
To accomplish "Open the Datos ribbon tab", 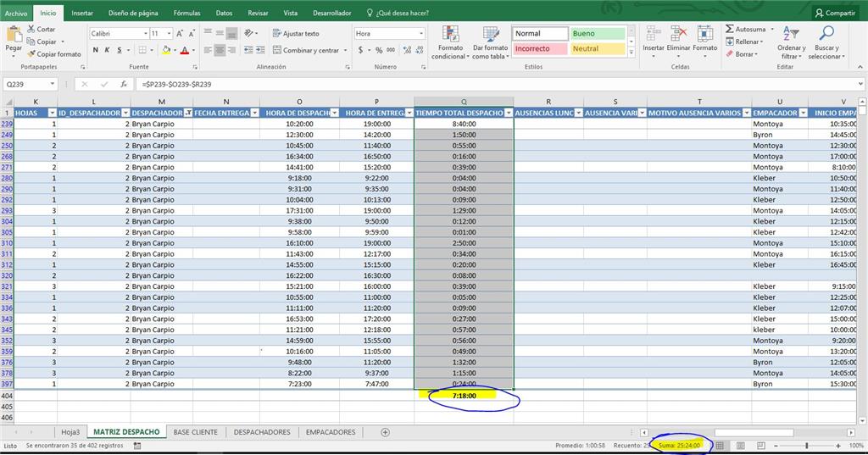I will 224,13.
